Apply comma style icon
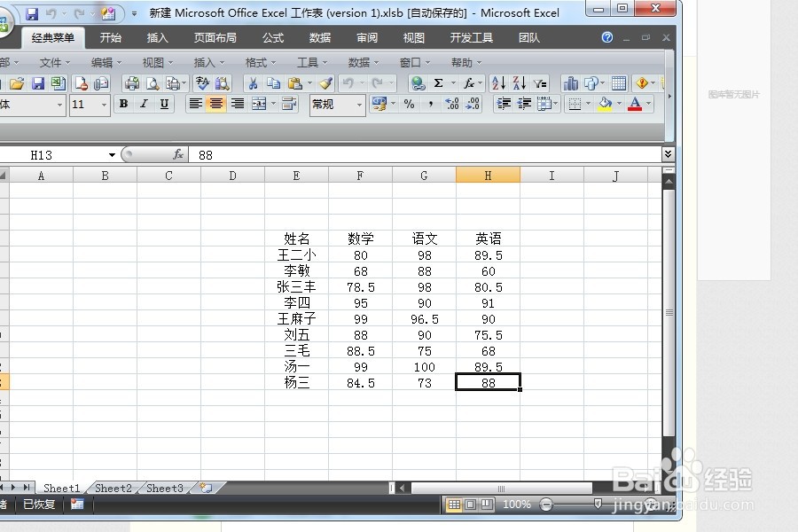Viewport: 798px width, 532px height. pyautogui.click(x=431, y=104)
